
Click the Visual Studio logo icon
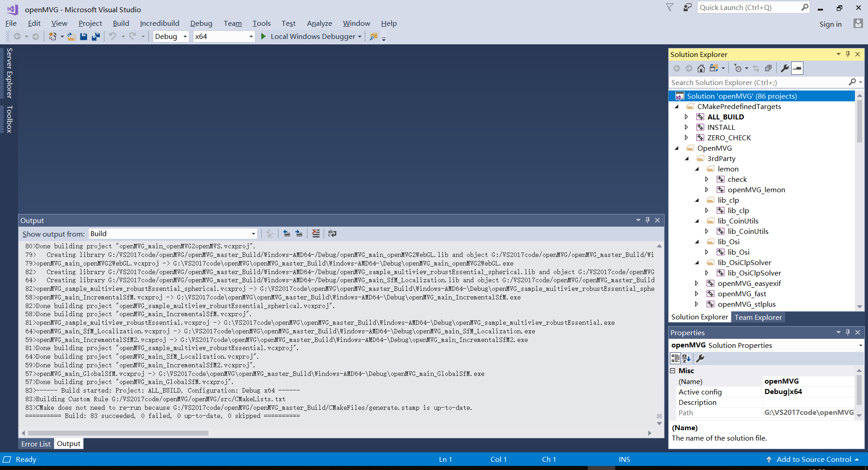point(12,9)
